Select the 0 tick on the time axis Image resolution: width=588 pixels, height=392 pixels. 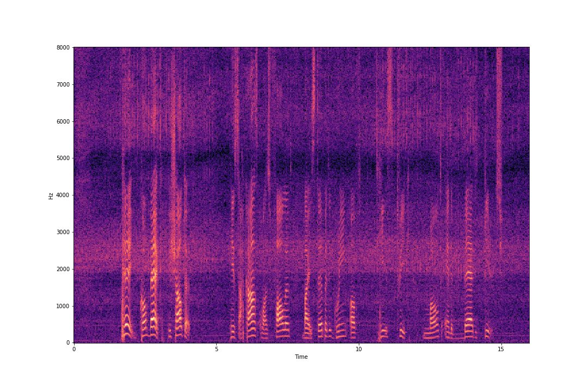pos(74,350)
